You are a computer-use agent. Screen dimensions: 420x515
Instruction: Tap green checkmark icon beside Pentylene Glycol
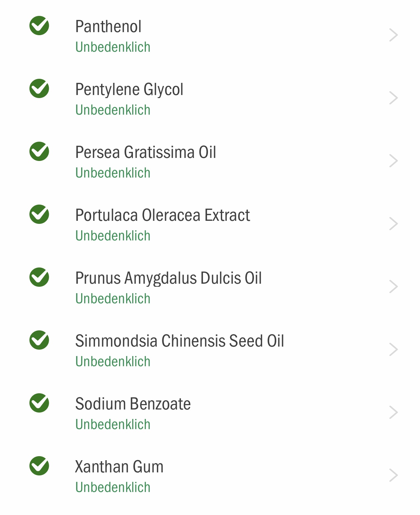click(39, 89)
